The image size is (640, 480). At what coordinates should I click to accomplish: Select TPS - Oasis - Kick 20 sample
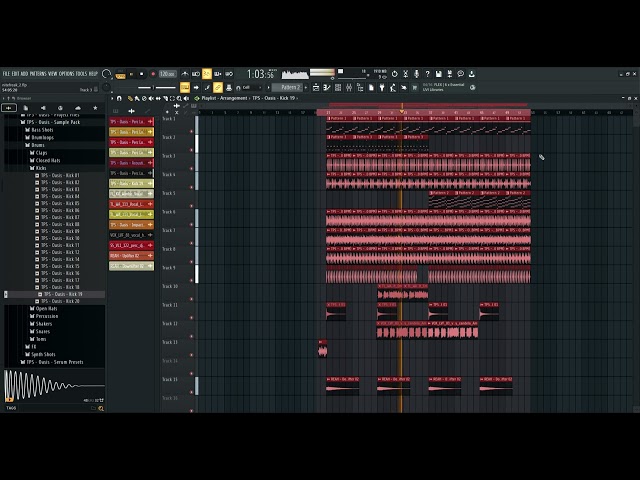[x=60, y=301]
